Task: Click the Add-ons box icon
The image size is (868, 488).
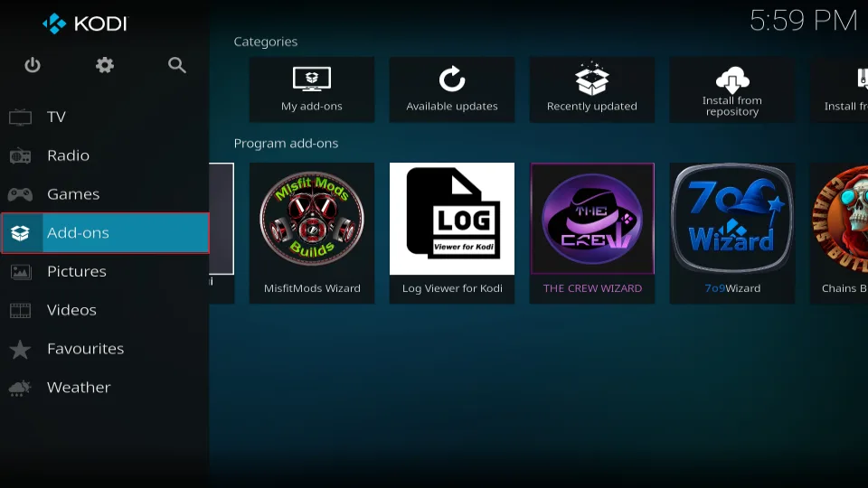Action: coord(21,233)
